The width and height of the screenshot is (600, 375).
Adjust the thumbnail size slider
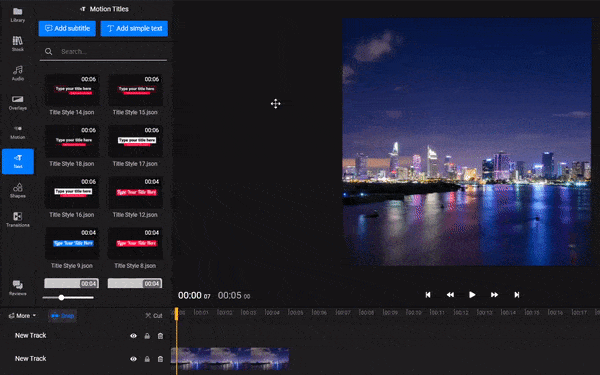coord(61,297)
